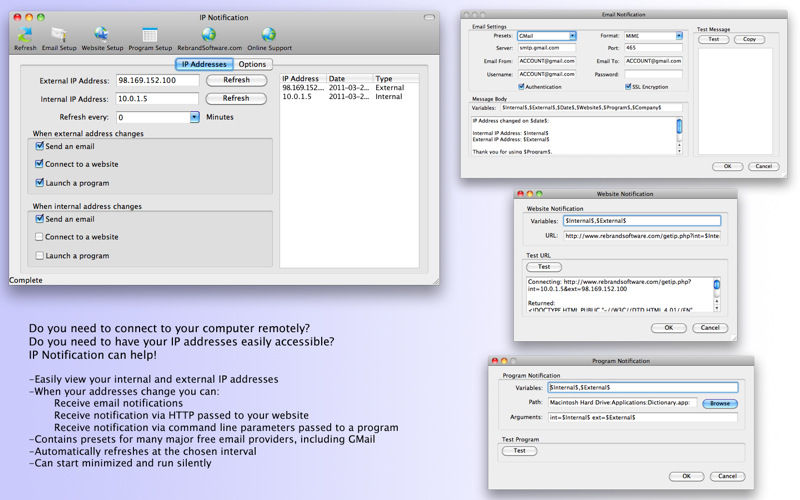Click the Email To field
800x500 pixels.
654,61
